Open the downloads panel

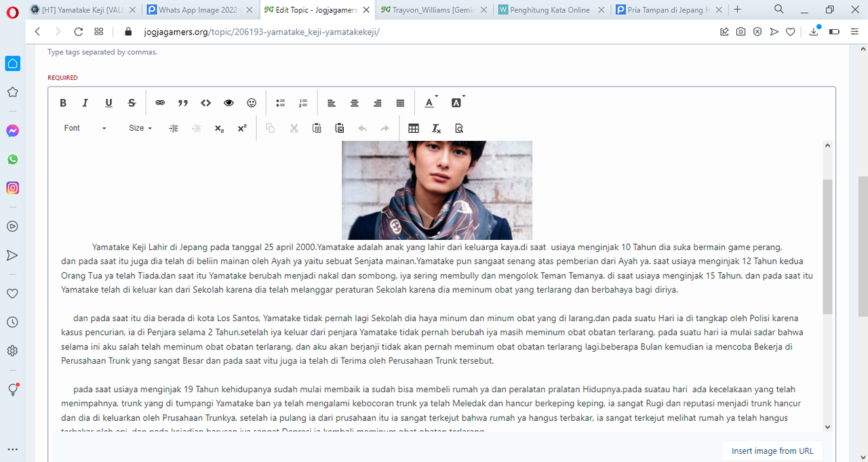[814, 32]
